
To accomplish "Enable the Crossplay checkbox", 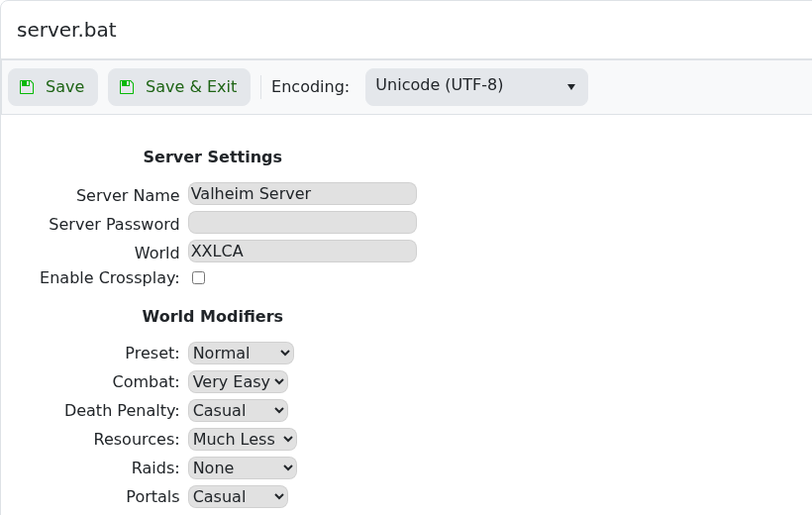I will pos(198,278).
